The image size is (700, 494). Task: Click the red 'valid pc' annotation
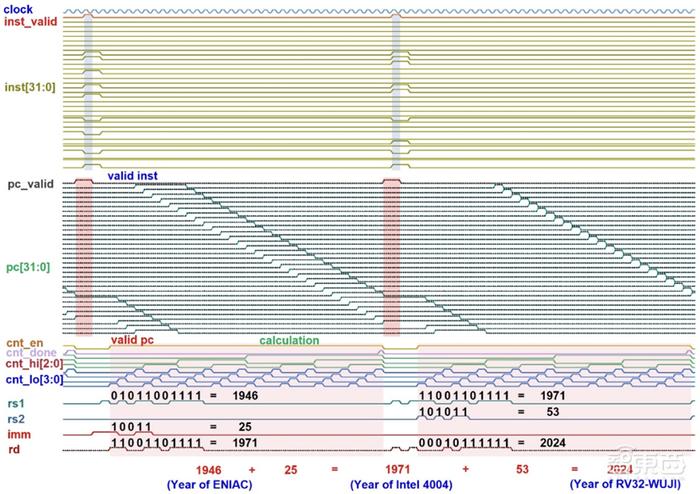click(x=132, y=340)
